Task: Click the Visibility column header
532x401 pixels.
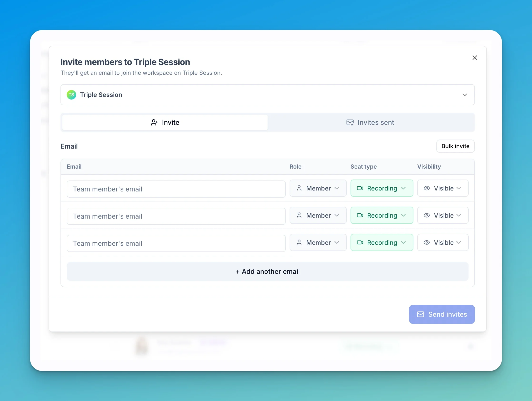Action: [x=429, y=167]
